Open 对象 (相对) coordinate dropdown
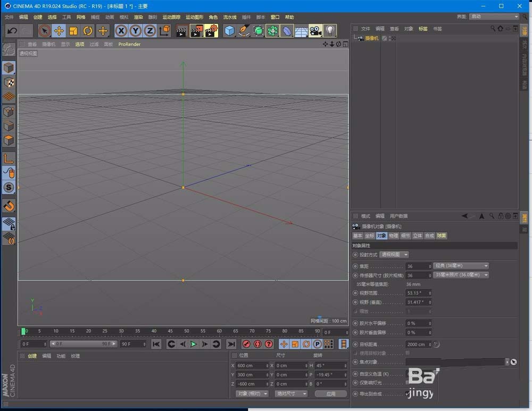532x411 pixels. tap(252, 393)
